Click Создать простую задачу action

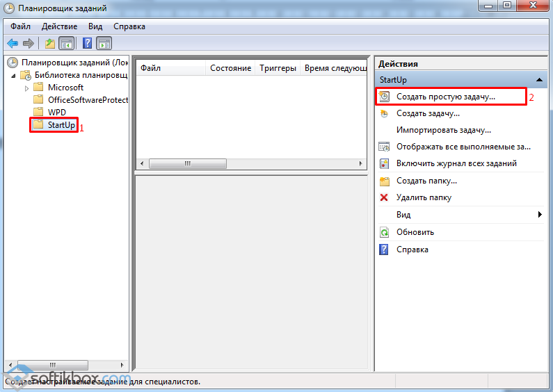click(445, 97)
